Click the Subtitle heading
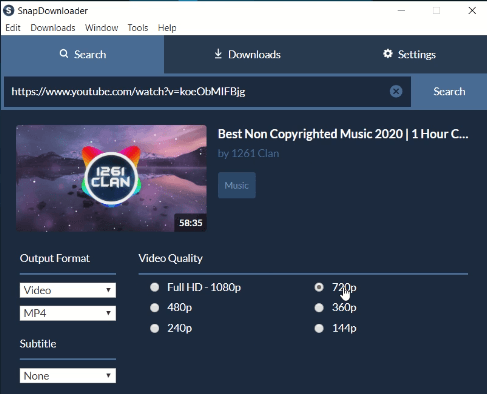Viewport: 487px width, 394px height. [x=38, y=344]
